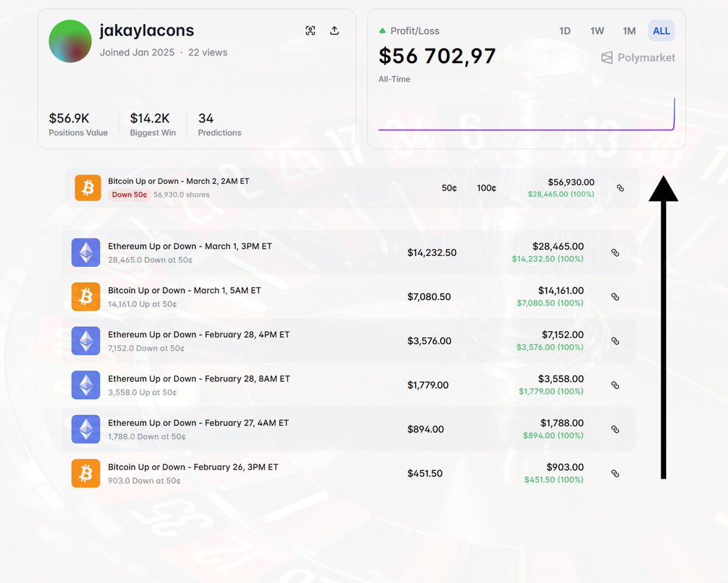The image size is (728, 583).
Task: Click the 22 views text
Action: click(x=207, y=53)
